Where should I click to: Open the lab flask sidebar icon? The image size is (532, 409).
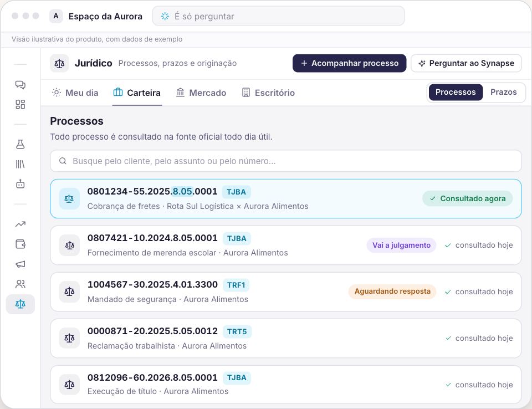point(21,144)
